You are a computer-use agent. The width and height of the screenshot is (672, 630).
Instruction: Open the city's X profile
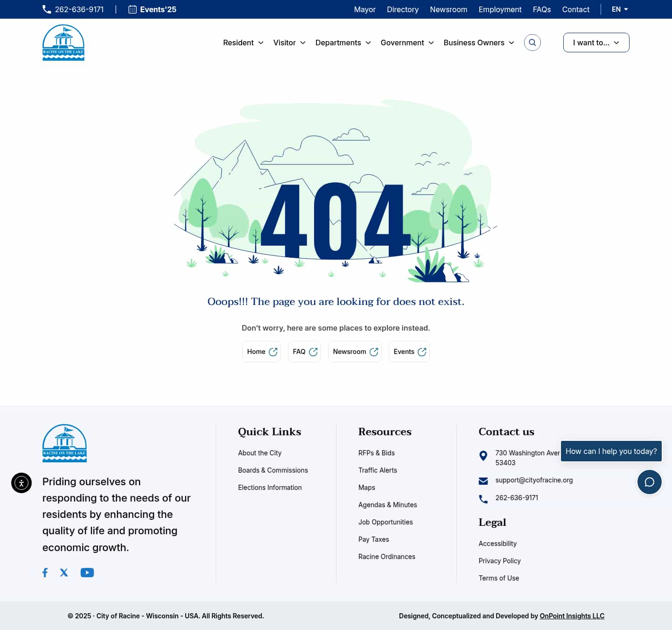(64, 572)
